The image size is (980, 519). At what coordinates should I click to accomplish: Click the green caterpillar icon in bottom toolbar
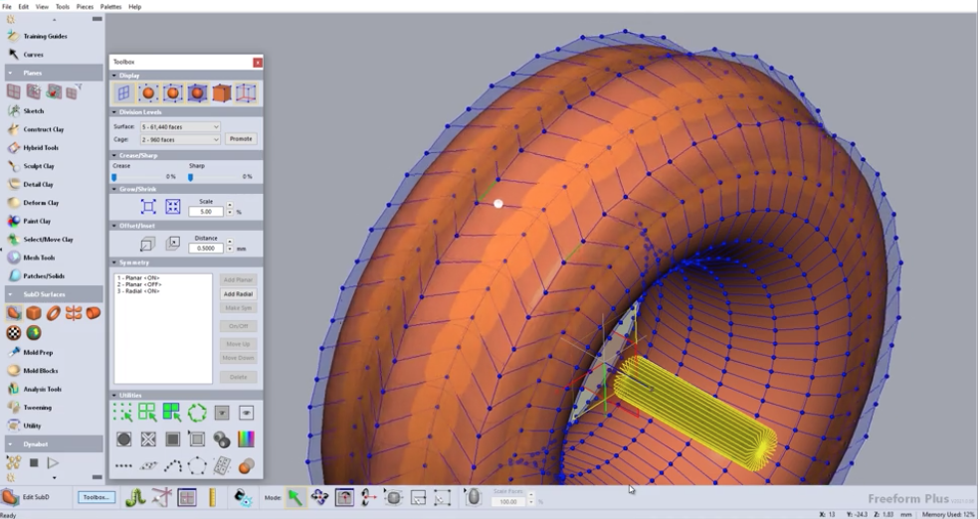135,497
